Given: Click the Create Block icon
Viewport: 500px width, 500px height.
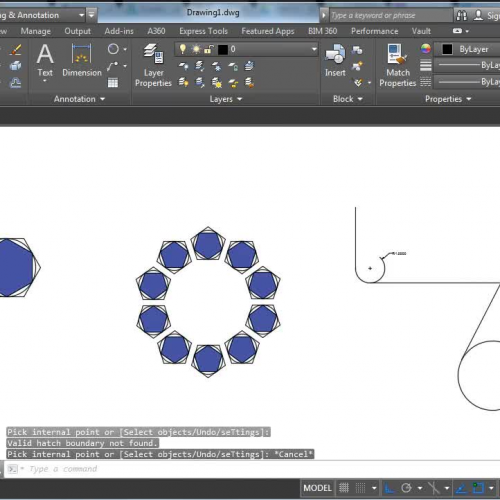Looking at the screenshot, I should coord(357,50).
